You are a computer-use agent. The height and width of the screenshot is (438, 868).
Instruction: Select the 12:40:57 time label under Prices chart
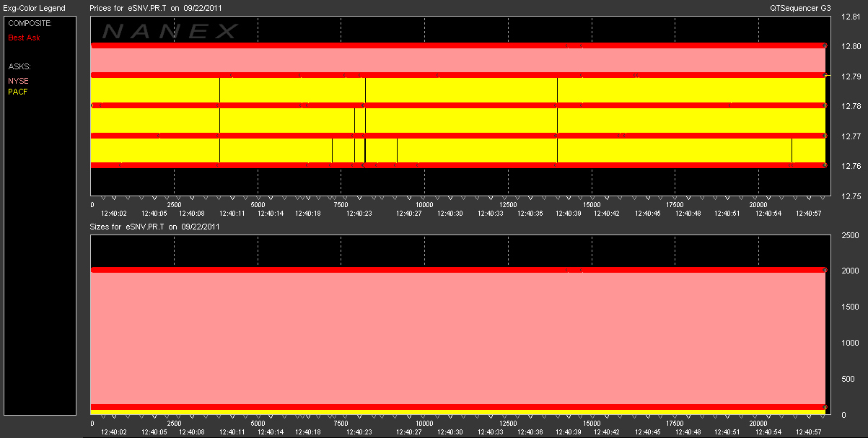[x=807, y=213]
